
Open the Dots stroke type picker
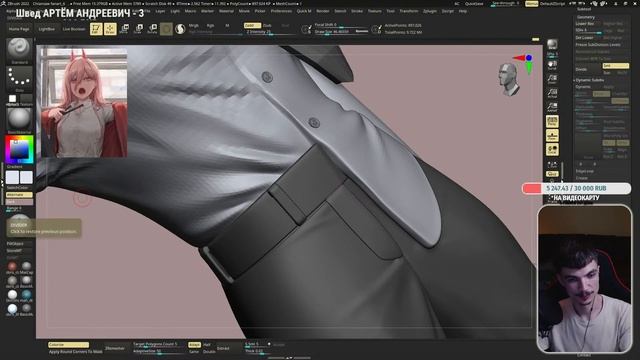tap(19, 79)
